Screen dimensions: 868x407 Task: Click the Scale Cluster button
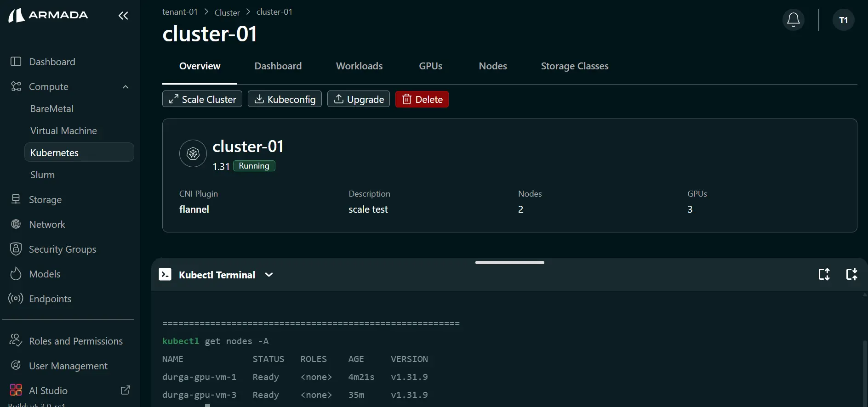(x=202, y=99)
